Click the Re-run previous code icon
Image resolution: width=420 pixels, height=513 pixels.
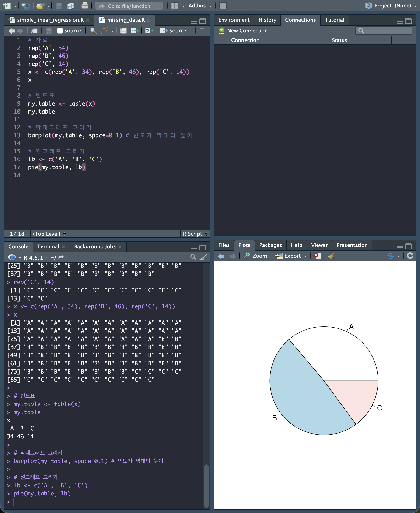(x=149, y=31)
